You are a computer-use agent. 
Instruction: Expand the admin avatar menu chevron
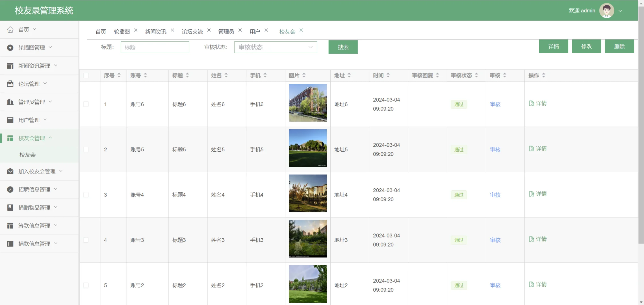coord(620,10)
